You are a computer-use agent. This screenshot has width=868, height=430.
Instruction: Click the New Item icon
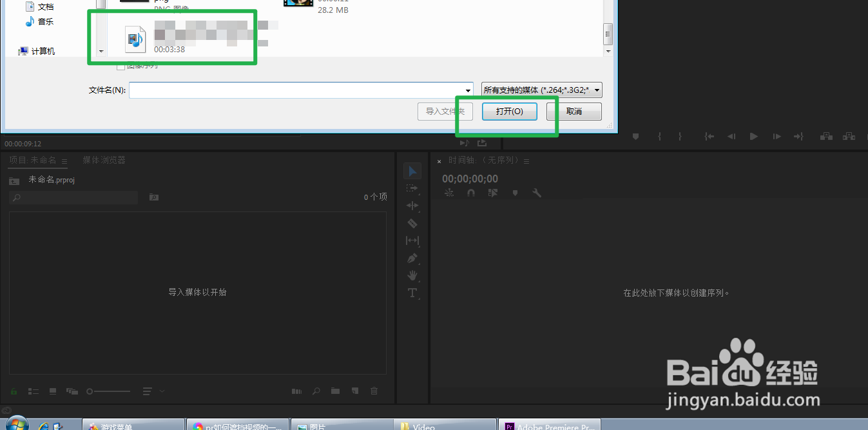pos(354,391)
